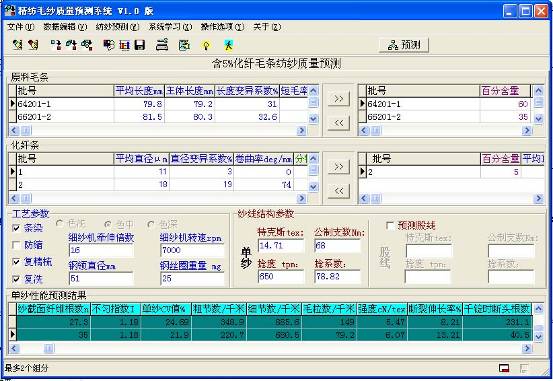The width and height of the screenshot is (553, 381).
Task: Check the 预测股线 checkbox
Action: (x=390, y=225)
